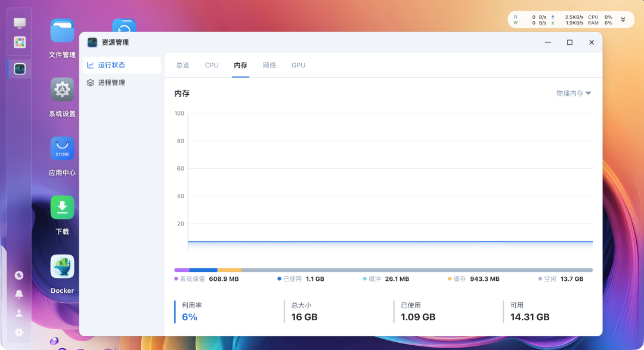Image resolution: width=644 pixels, height=350 pixels.
Task: Open the 文件管理 file manager app
Action: [x=61, y=29]
